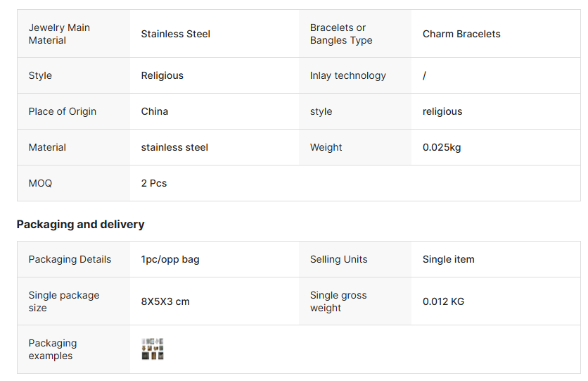This screenshot has height=381, width=588.
Task: Click the Charm Bracelets type value
Action: 461,34
